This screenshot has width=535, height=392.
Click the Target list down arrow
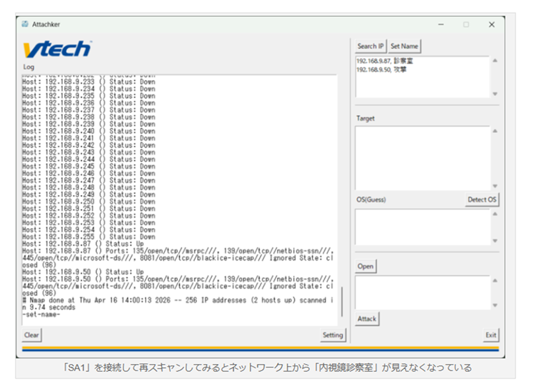pos(495,186)
